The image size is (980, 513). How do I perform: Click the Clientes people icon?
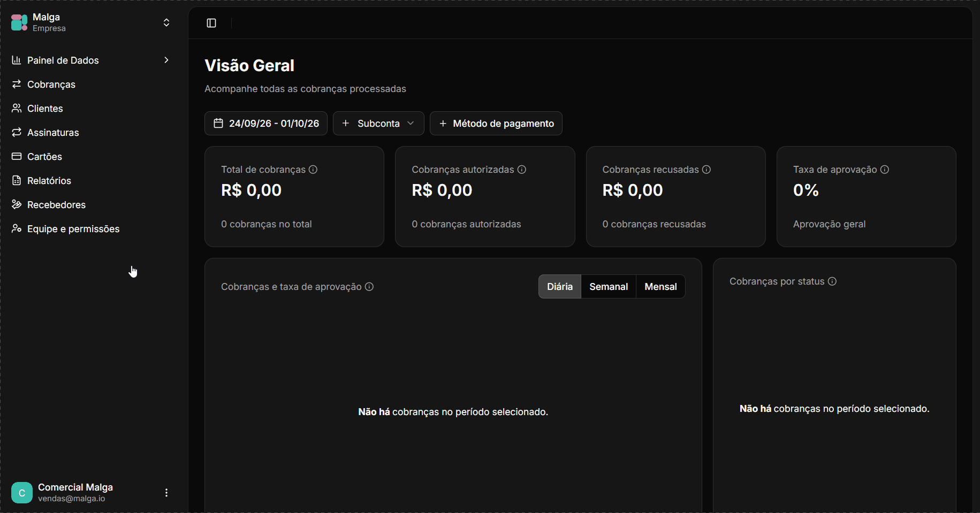[17, 108]
